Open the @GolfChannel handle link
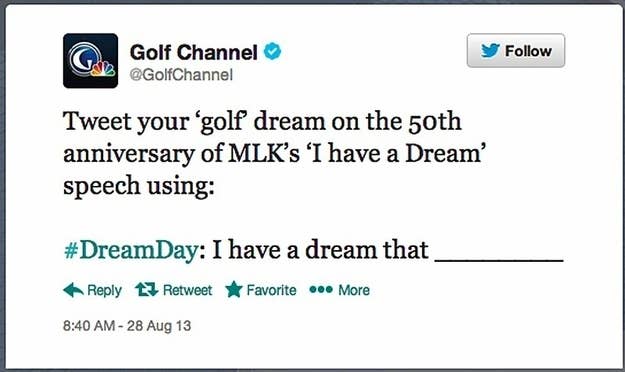The width and height of the screenshot is (625, 372). (181, 75)
